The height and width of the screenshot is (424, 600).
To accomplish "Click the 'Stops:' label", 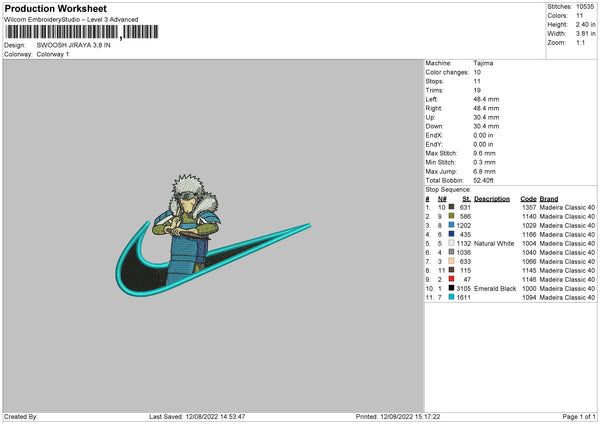I will click(435, 81).
